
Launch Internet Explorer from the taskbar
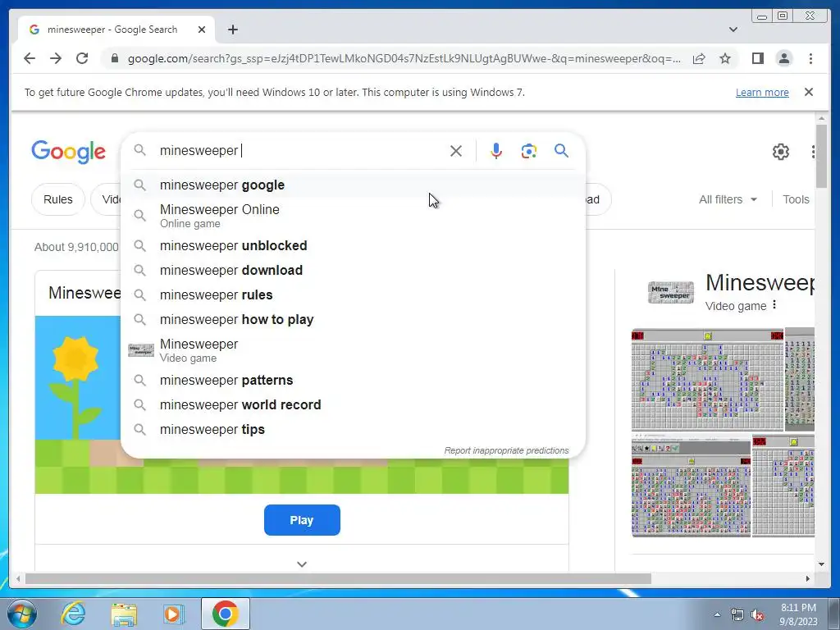(73, 614)
